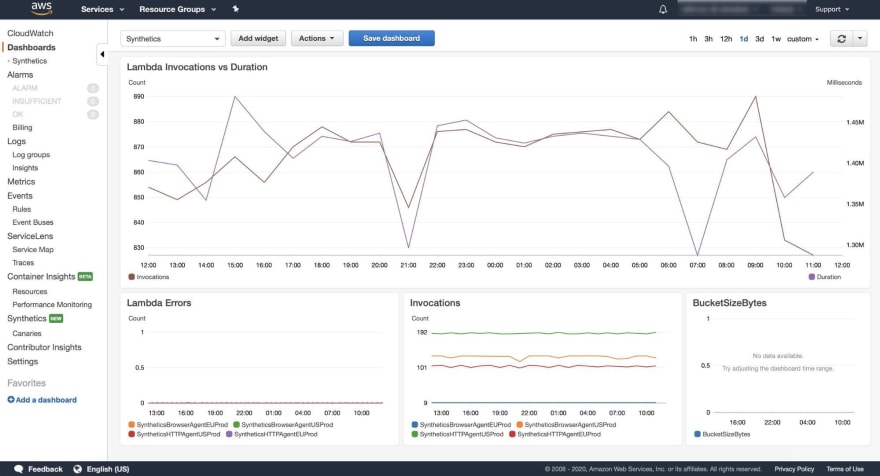Open Events in the sidebar
The width and height of the screenshot is (880, 476).
[x=20, y=195]
